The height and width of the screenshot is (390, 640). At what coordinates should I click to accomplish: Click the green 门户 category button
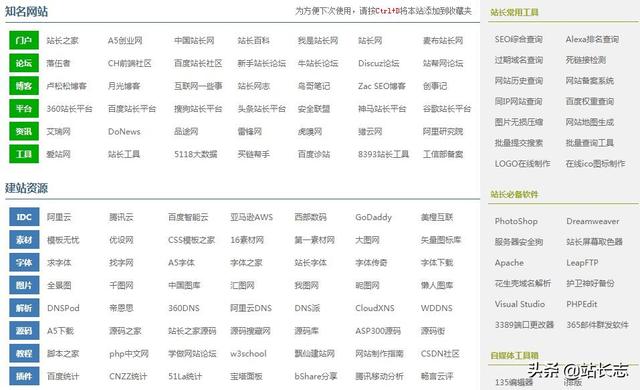[24, 40]
